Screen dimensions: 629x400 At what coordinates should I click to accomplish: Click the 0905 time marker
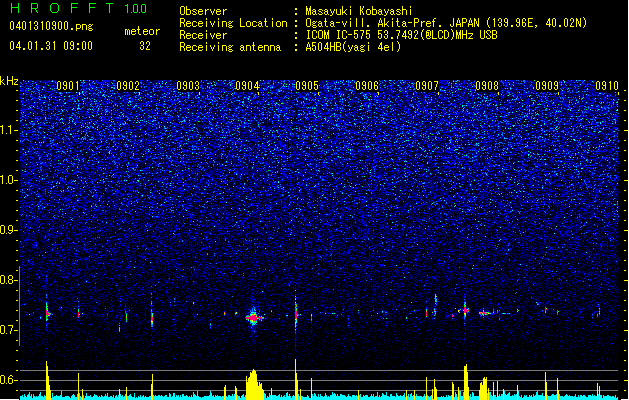[x=307, y=86]
